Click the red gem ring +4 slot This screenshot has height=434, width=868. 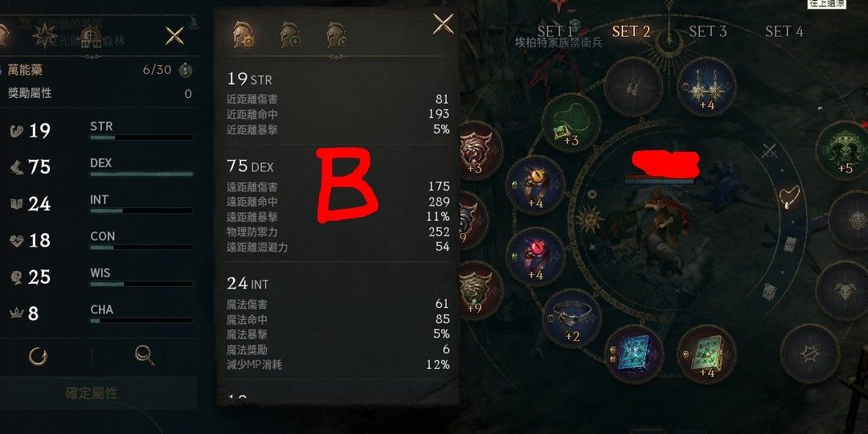[x=535, y=256]
